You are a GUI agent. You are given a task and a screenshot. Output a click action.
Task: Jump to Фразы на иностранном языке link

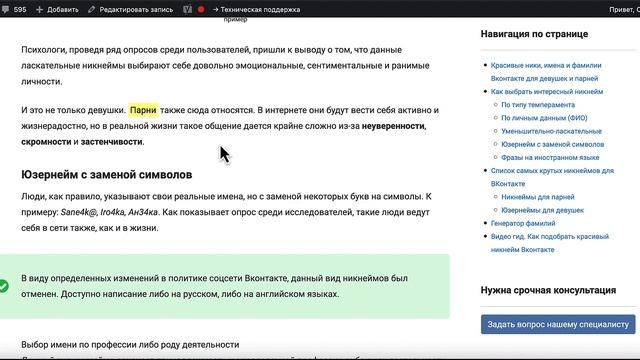[550, 158]
